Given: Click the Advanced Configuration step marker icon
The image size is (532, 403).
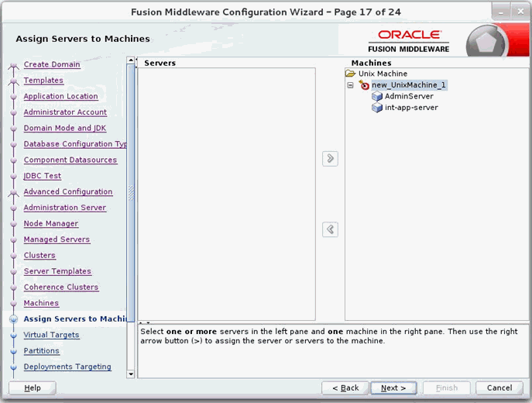Looking at the screenshot, I should 14,192.
